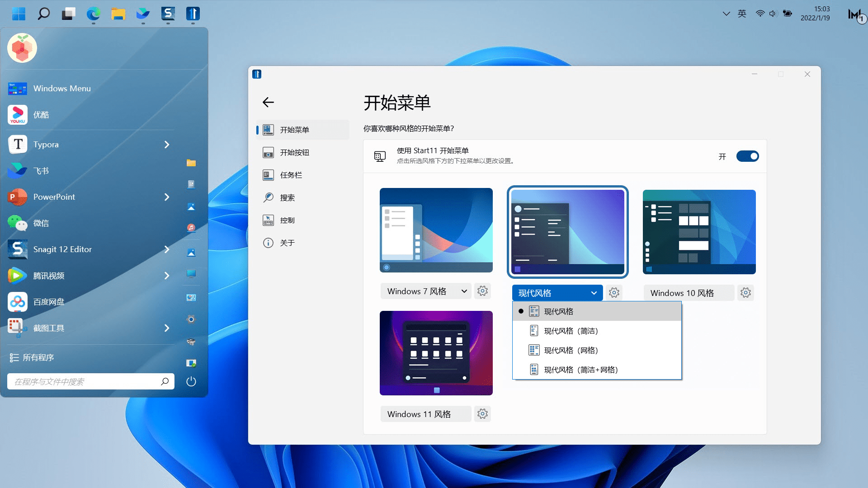Choose 现代风格（网格）from the style list
The height and width of the screenshot is (488, 868).
571,350
